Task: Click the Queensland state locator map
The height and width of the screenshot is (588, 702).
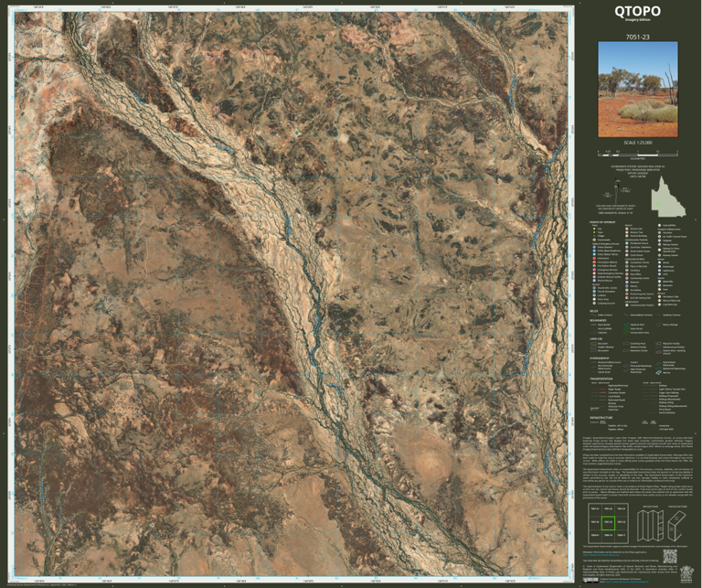Action: [x=668, y=197]
